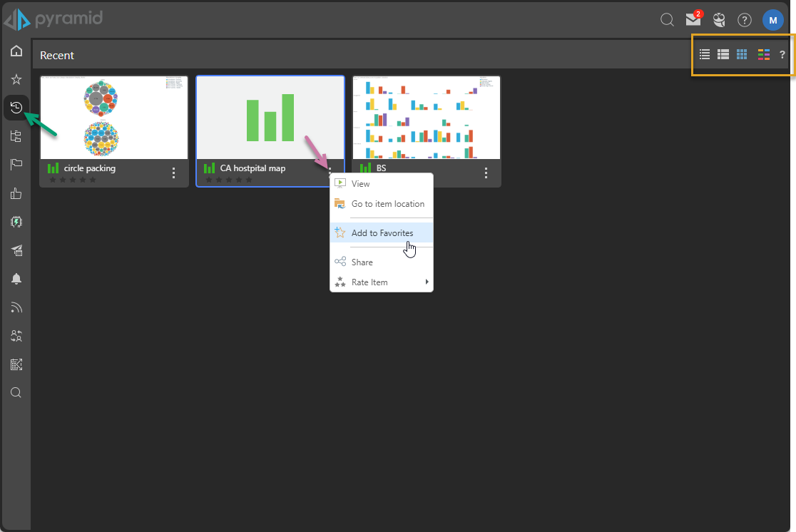796x532 pixels.
Task: Open the user profile avatar M
Action: pyautogui.click(x=772, y=20)
